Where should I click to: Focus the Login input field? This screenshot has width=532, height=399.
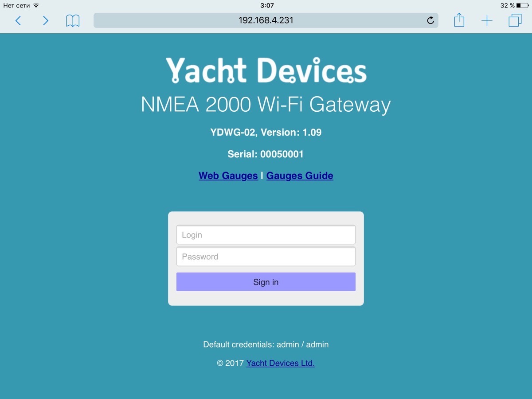266,235
